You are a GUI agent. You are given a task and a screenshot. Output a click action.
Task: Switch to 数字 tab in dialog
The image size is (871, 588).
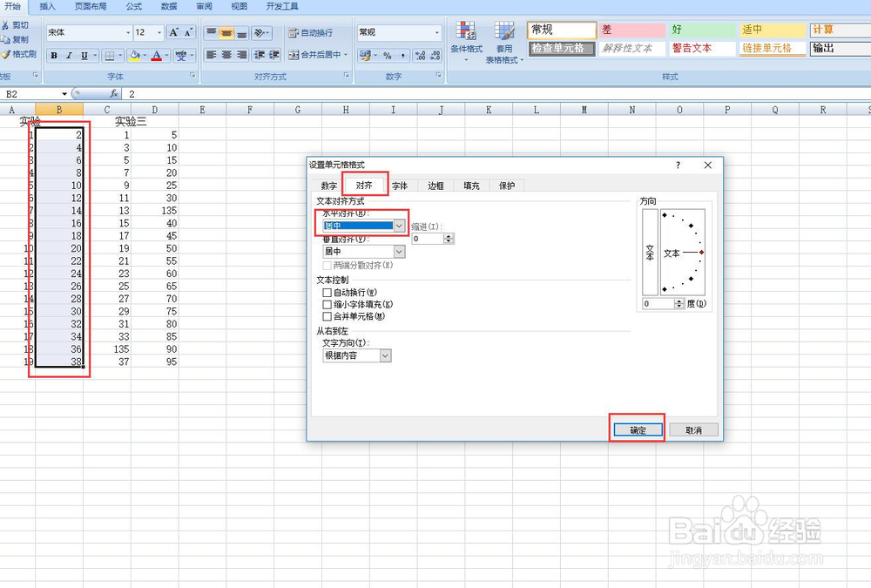[x=329, y=186]
